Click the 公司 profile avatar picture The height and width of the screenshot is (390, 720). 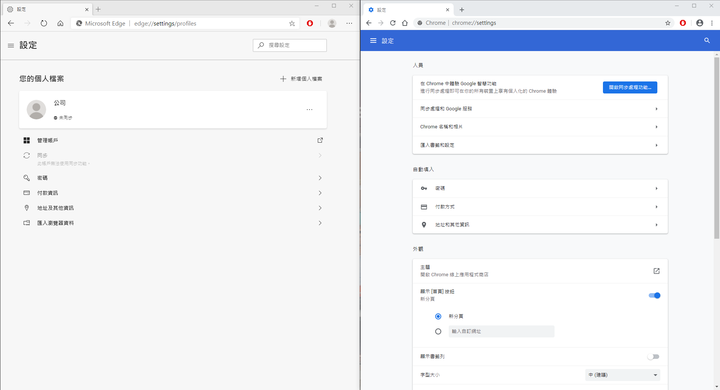click(36, 109)
